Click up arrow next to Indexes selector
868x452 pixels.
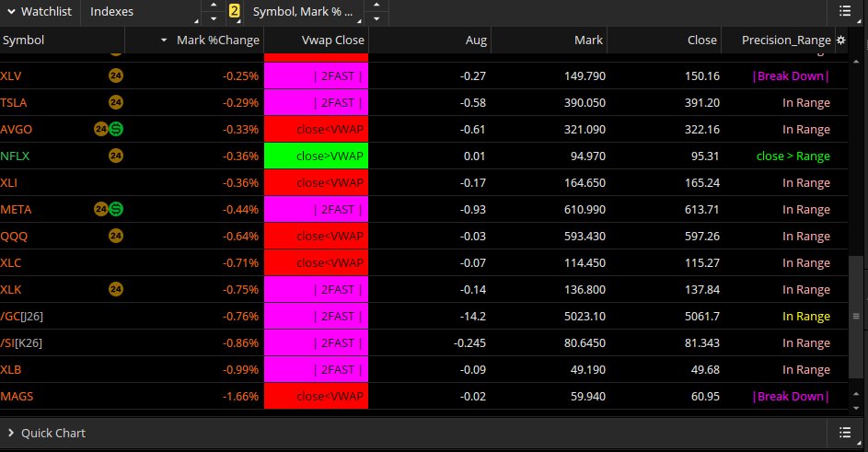click(x=214, y=6)
